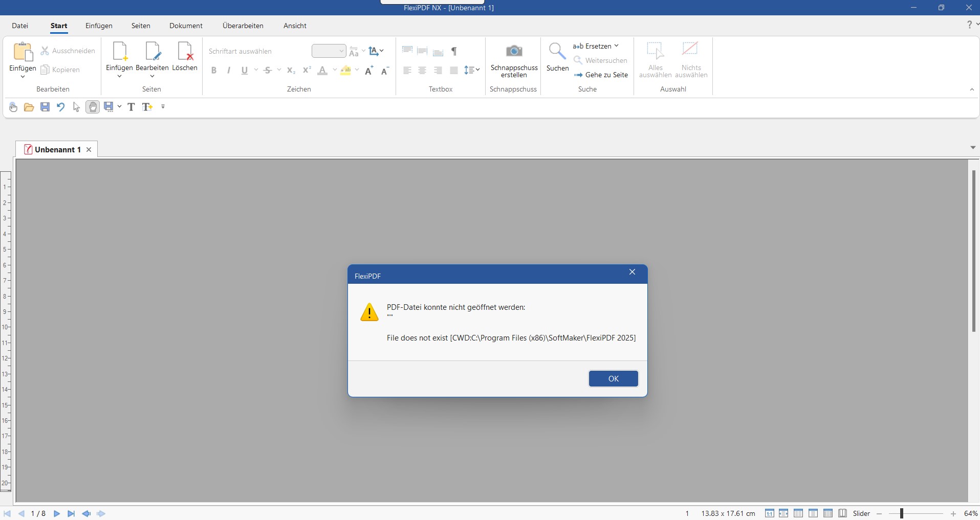Click the Ausschneiden scissors icon

(45, 51)
